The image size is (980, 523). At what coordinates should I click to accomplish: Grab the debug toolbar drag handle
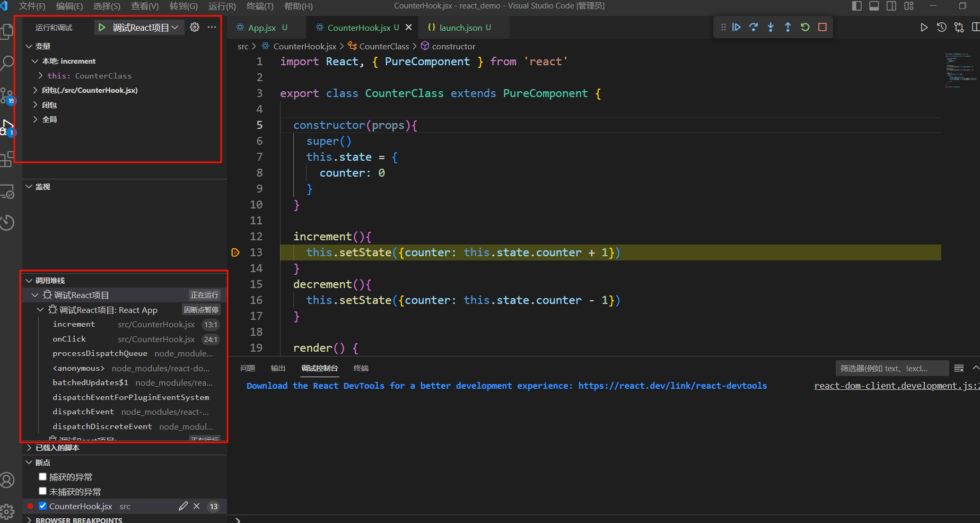tap(723, 27)
